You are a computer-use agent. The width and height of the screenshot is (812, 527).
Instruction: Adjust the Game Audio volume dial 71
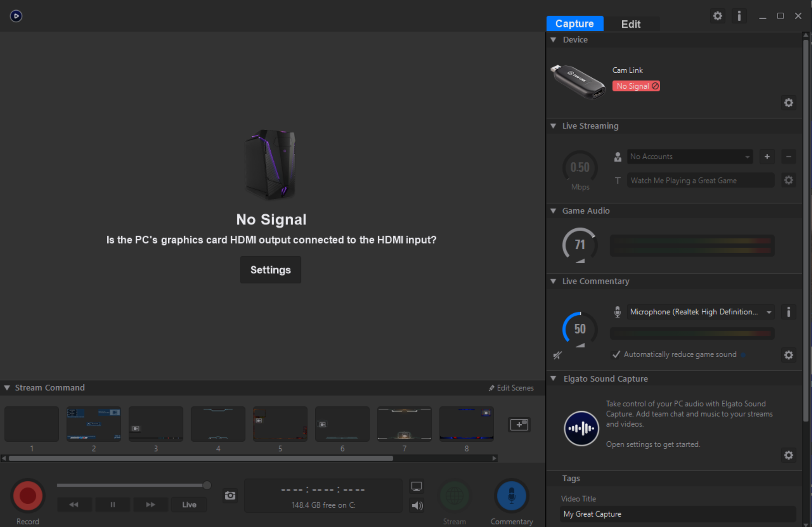[x=580, y=245]
